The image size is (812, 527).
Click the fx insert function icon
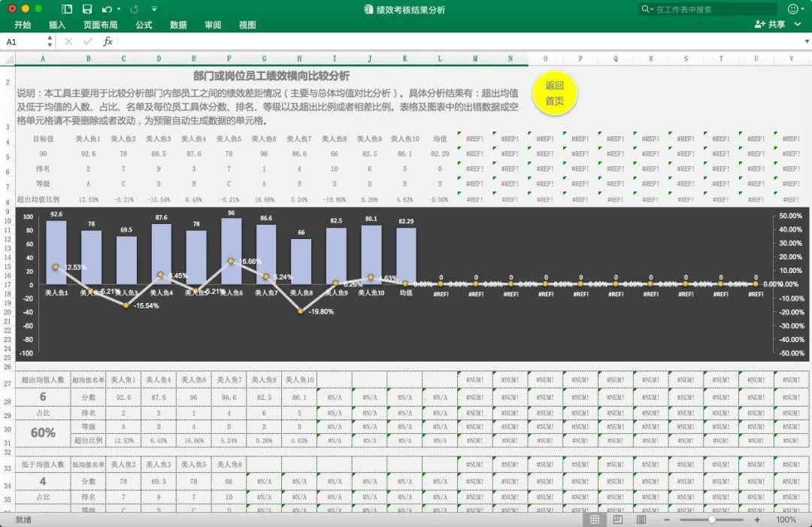tap(108, 41)
